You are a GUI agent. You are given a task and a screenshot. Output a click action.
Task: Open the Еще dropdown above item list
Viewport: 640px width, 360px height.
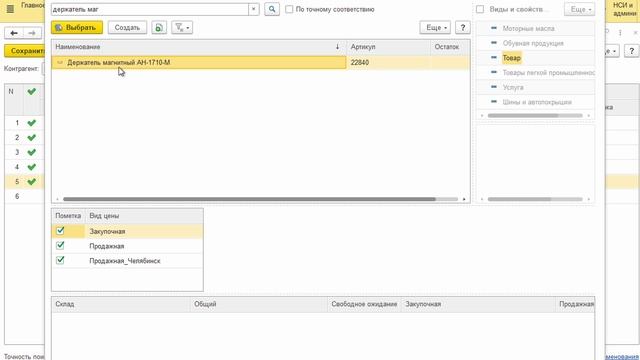pyautogui.click(x=435, y=27)
